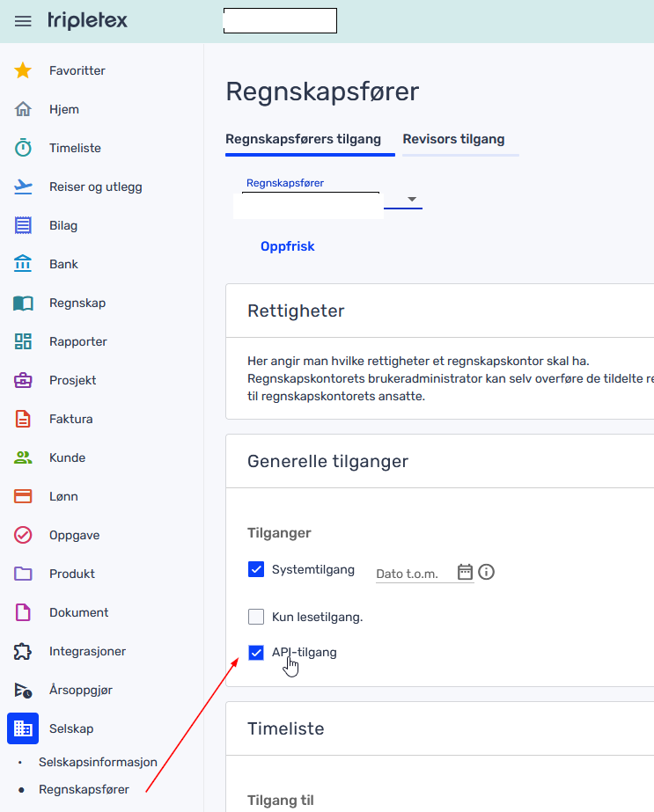This screenshot has height=812, width=654.
Task: Open the Selskapsinformasjon submenu link
Action: pos(98,762)
